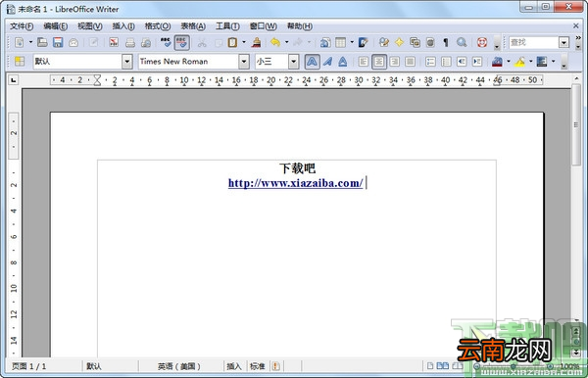
Task: Apply the font color
Action: click(497, 62)
